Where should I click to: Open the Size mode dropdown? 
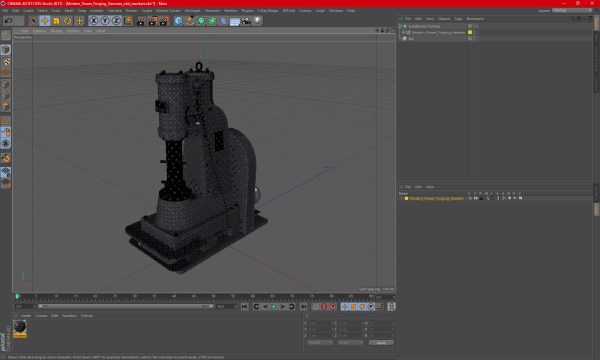[350, 343]
